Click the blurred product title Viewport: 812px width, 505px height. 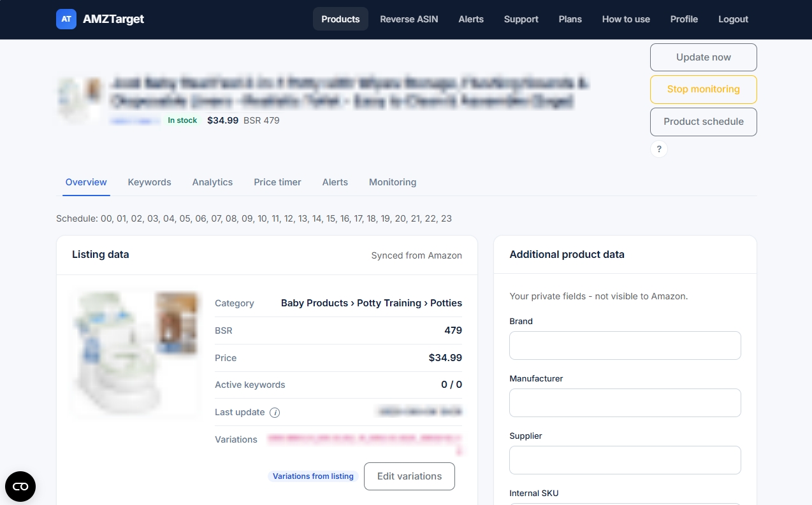coord(349,92)
